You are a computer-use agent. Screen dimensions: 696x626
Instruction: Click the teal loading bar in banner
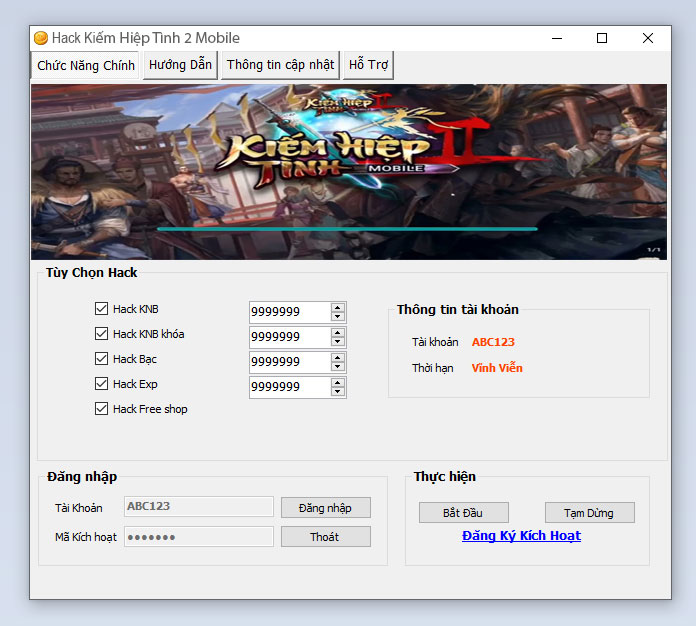(x=347, y=229)
